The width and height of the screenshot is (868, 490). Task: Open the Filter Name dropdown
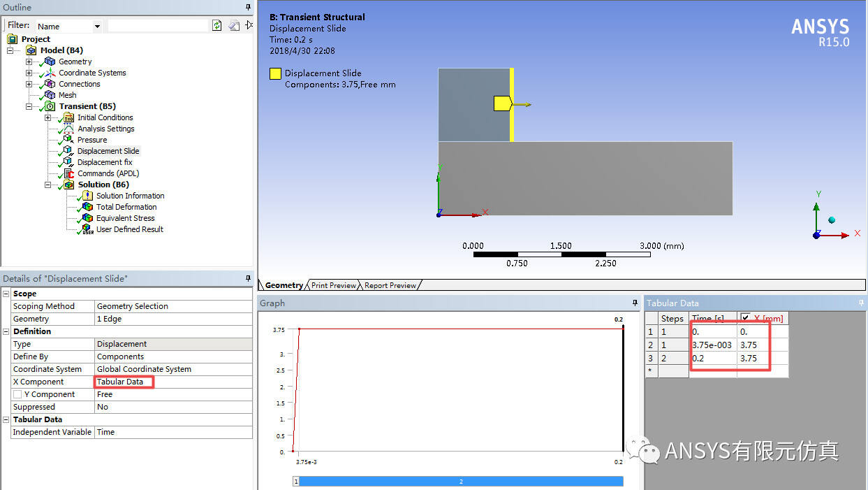click(x=97, y=26)
